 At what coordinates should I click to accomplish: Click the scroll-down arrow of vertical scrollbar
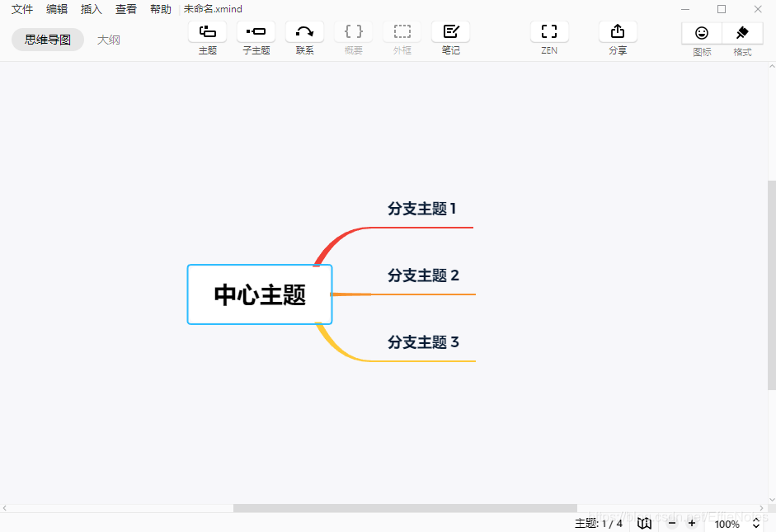click(x=772, y=500)
